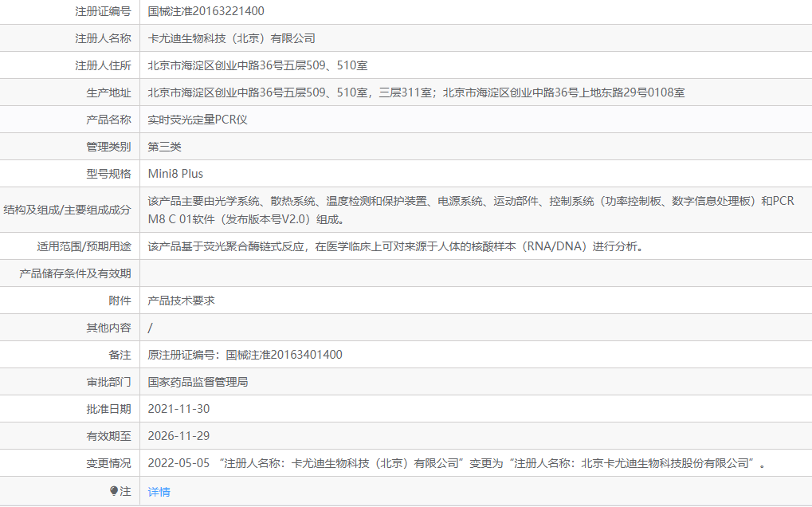Screen dimensions: 812x507
Task: Select attachment value 产品技术要求
Action: [x=181, y=301]
